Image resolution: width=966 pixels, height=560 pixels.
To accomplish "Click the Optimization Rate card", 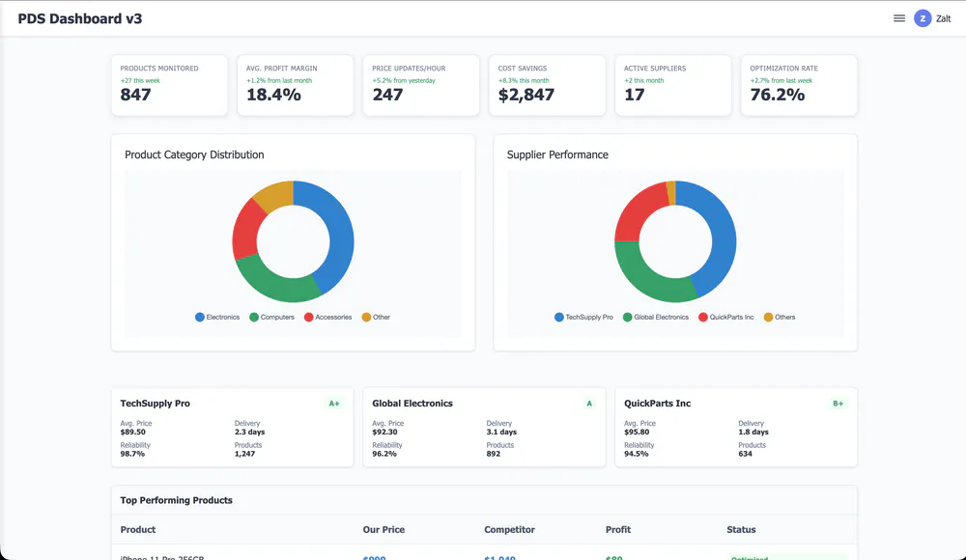I will click(799, 85).
